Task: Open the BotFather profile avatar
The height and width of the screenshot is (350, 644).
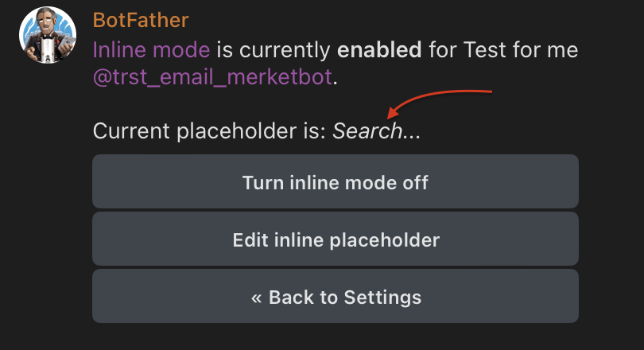Action: (x=47, y=37)
